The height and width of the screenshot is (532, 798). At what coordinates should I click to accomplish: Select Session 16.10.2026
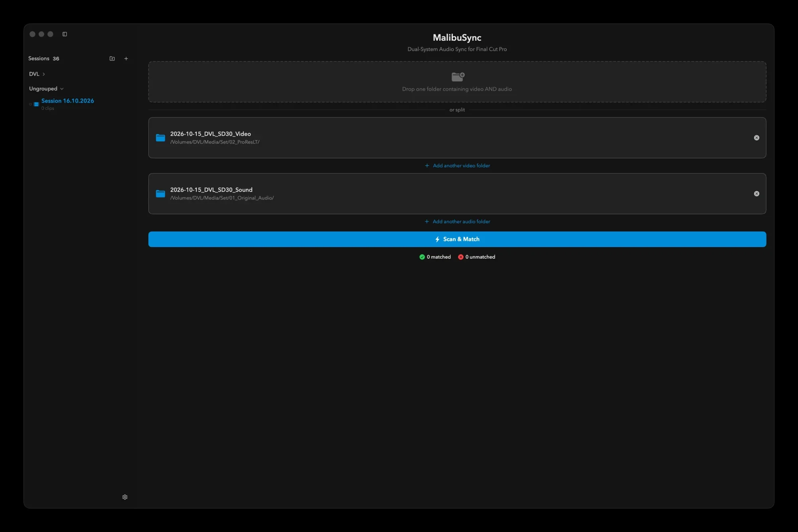[67, 101]
